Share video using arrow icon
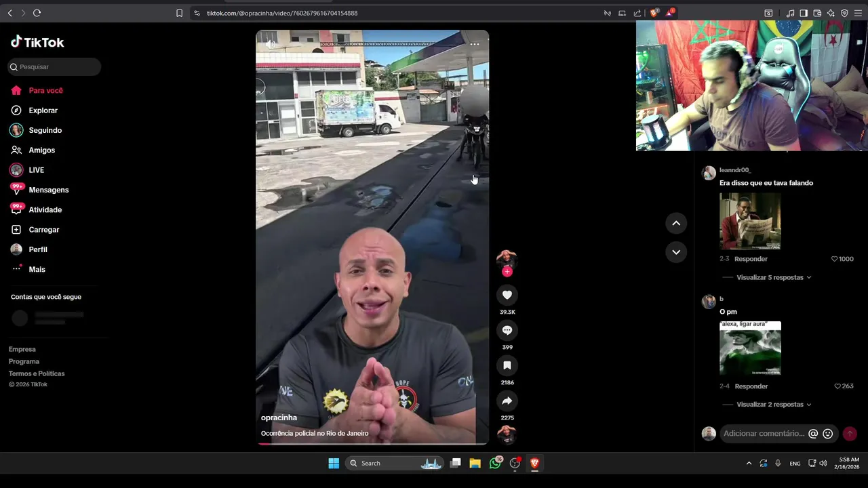 (x=507, y=401)
